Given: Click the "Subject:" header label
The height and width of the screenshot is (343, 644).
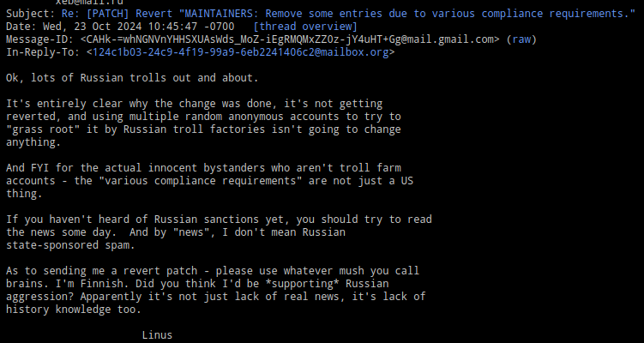Looking at the screenshot, I should click(27, 14).
